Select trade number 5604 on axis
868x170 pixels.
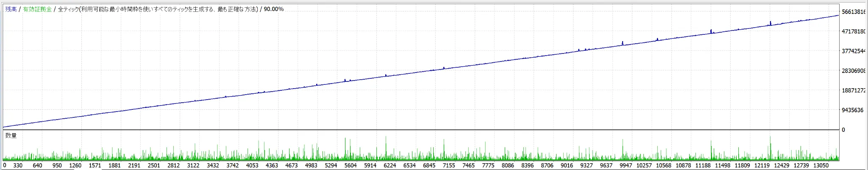(351, 165)
